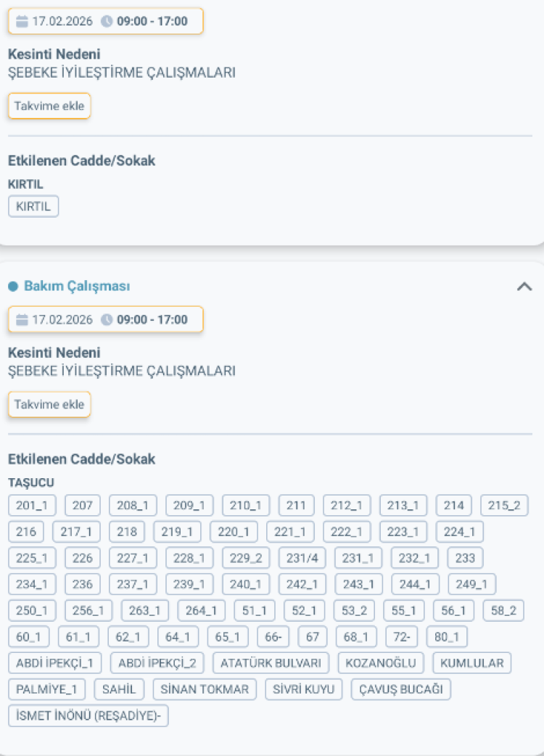Click the calendar icon in the Bakım Çalışması card

[23, 319]
